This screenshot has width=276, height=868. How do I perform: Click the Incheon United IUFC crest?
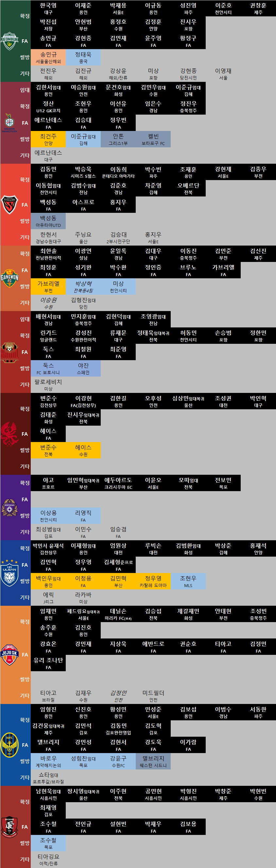[x=9, y=745]
